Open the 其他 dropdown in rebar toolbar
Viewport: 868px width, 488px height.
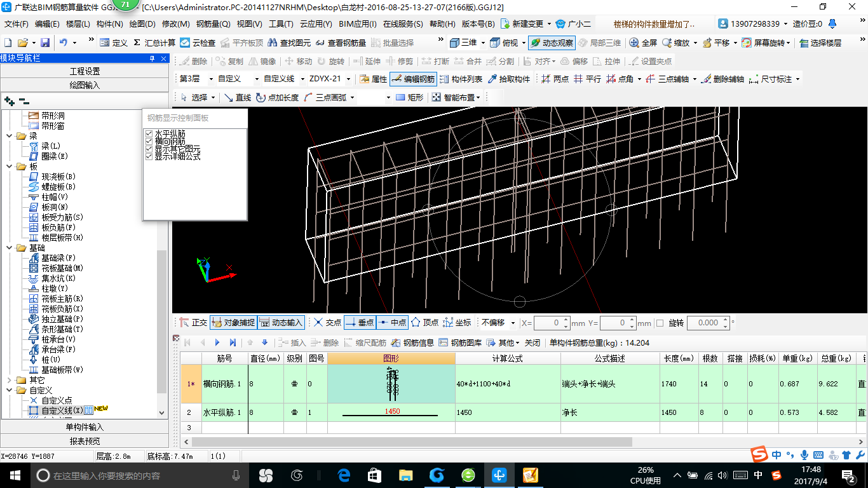(x=503, y=342)
